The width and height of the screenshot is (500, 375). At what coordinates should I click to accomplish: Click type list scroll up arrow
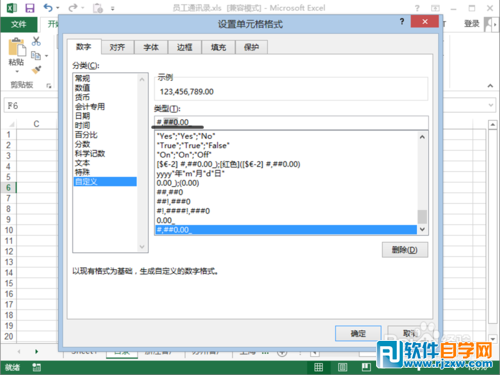coord(422,137)
